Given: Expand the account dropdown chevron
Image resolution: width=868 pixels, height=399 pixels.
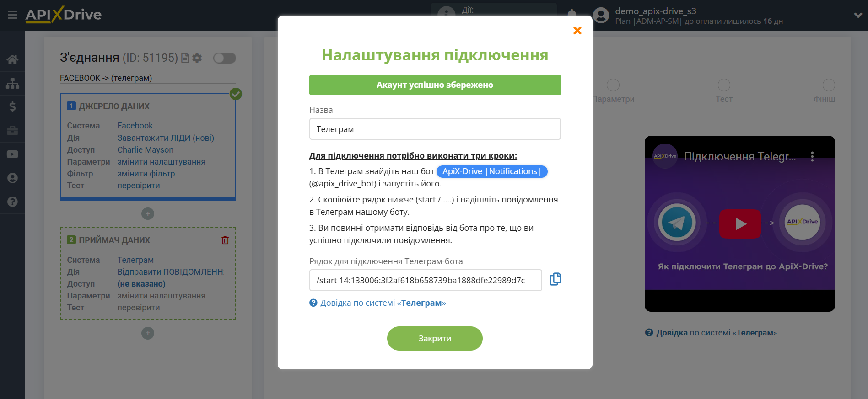Looking at the screenshot, I should click(858, 15).
